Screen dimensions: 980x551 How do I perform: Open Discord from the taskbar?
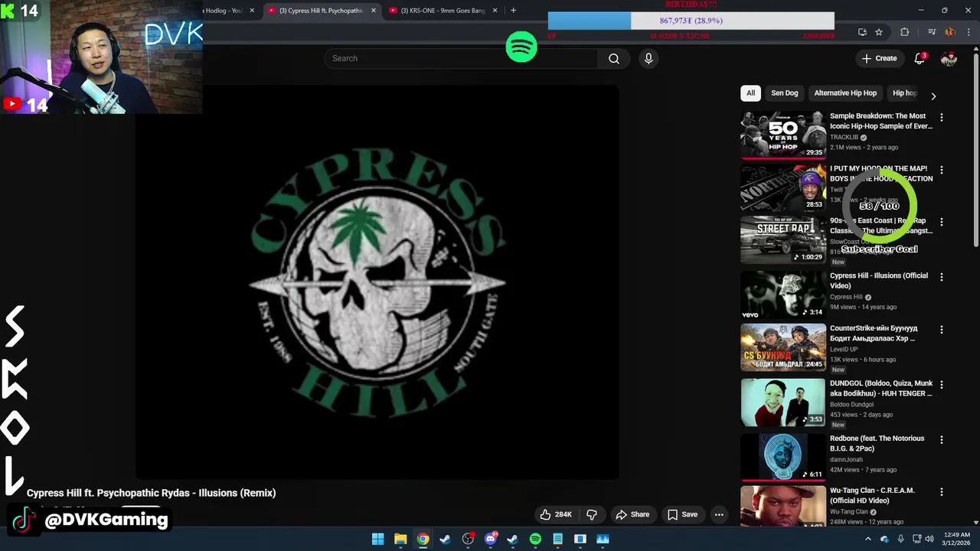(x=490, y=539)
